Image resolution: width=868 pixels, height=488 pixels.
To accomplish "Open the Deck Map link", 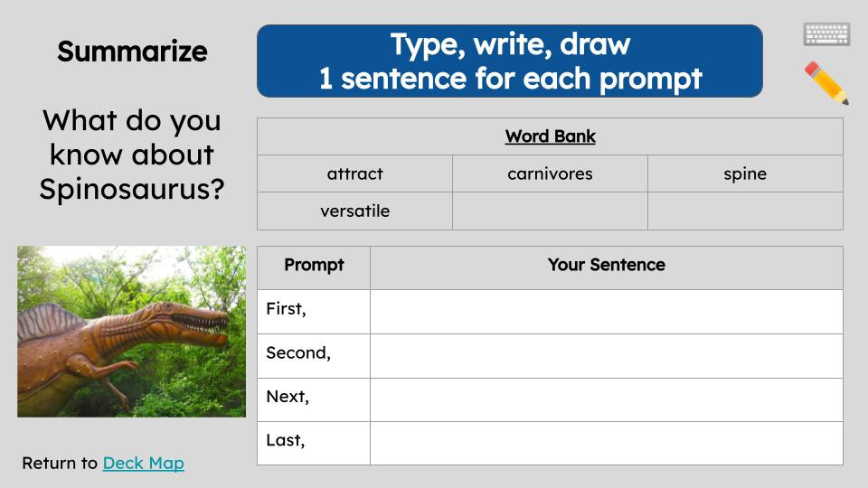I will (143, 463).
